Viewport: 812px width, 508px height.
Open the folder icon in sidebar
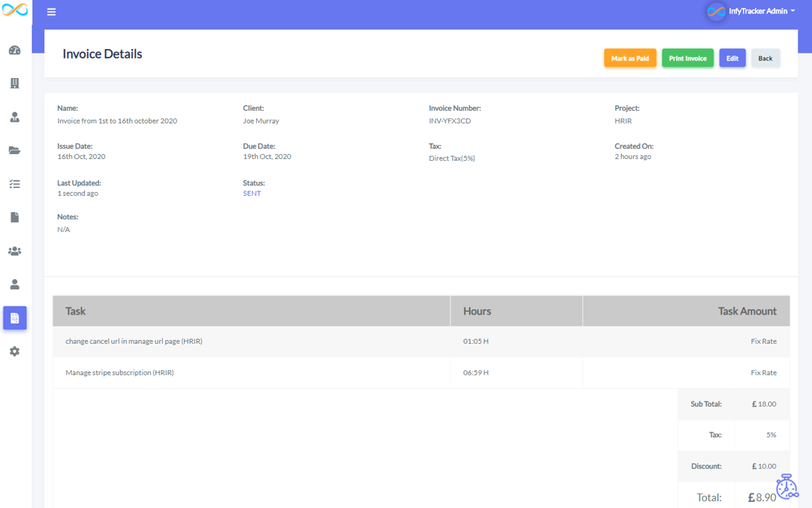15,150
